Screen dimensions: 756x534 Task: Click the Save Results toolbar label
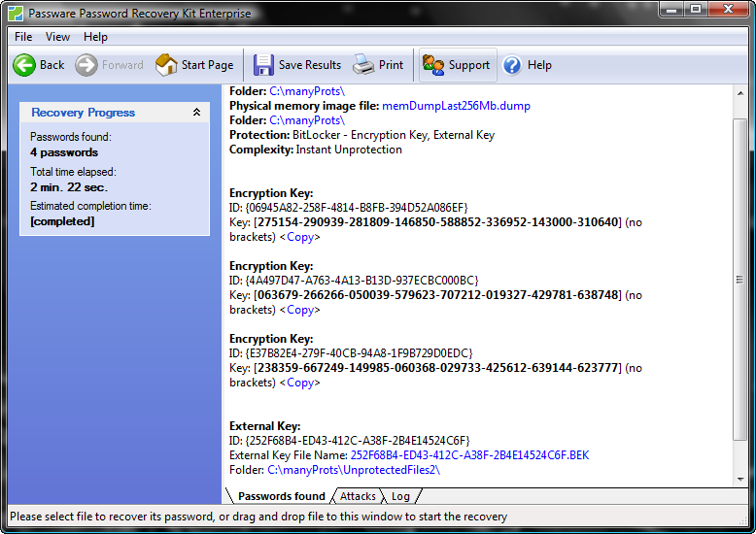[x=310, y=65]
